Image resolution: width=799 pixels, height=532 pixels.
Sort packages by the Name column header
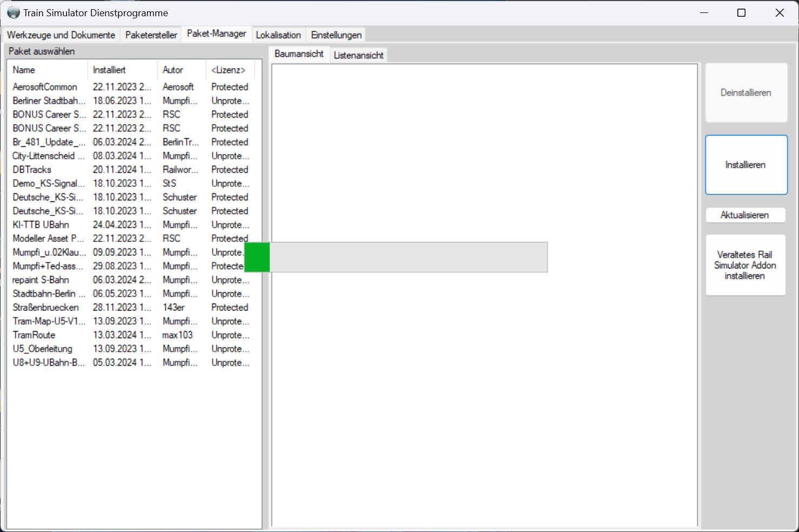click(x=48, y=70)
